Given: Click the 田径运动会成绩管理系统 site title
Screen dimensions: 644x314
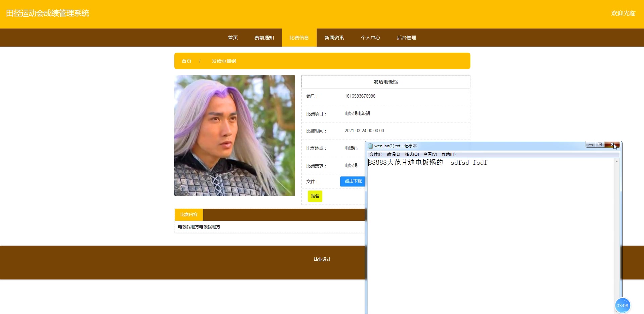Looking at the screenshot, I should (x=48, y=13).
